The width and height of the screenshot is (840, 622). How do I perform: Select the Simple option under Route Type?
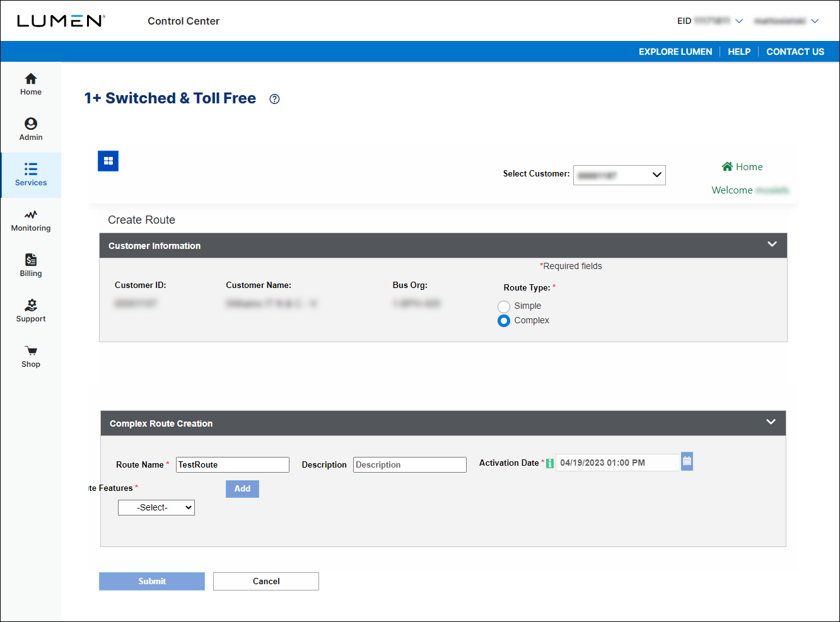[504, 306]
